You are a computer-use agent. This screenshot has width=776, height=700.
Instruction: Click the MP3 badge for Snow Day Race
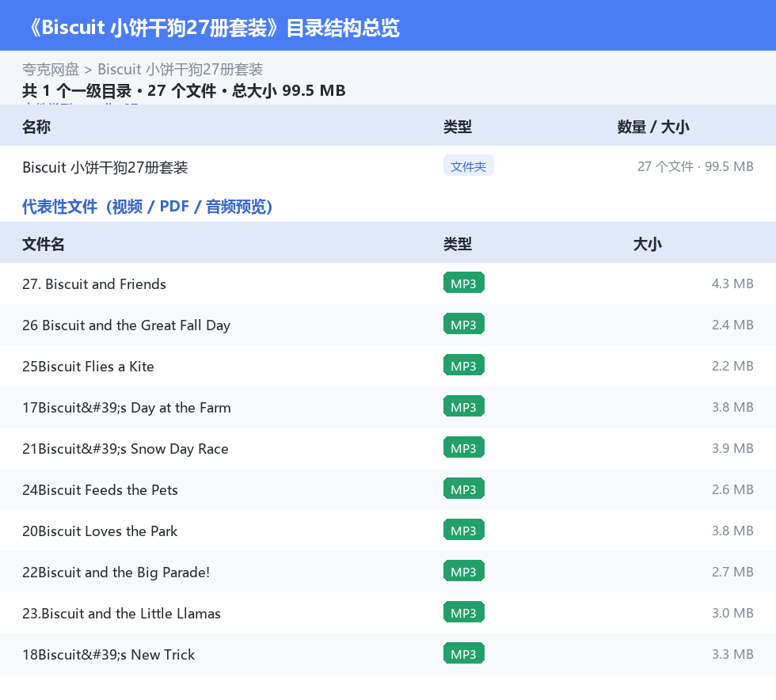point(464,447)
